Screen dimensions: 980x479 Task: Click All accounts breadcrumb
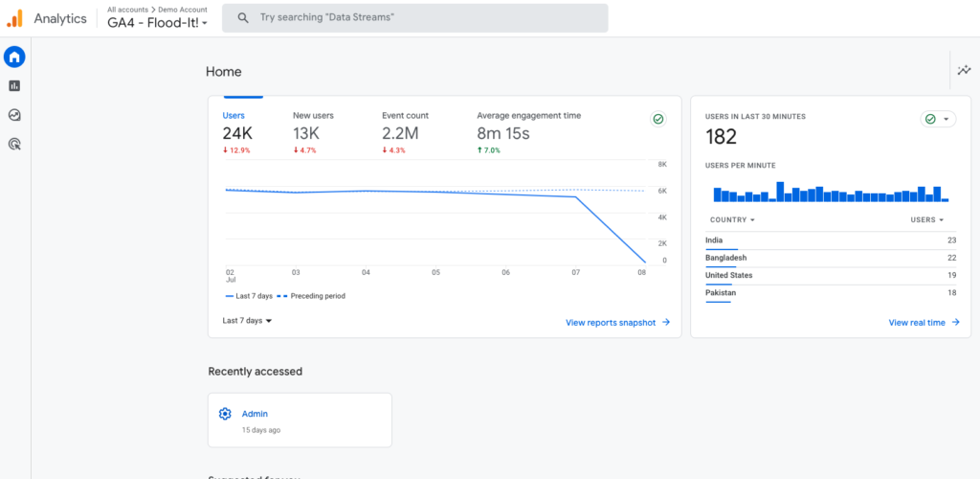click(127, 10)
